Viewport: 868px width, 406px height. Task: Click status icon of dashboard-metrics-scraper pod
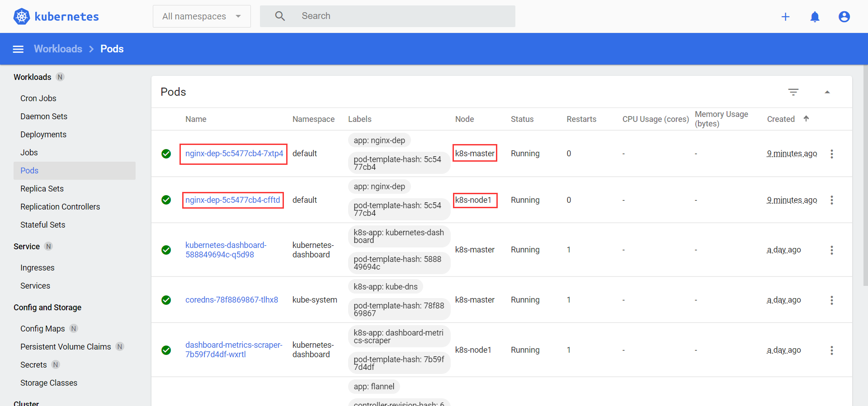166,350
